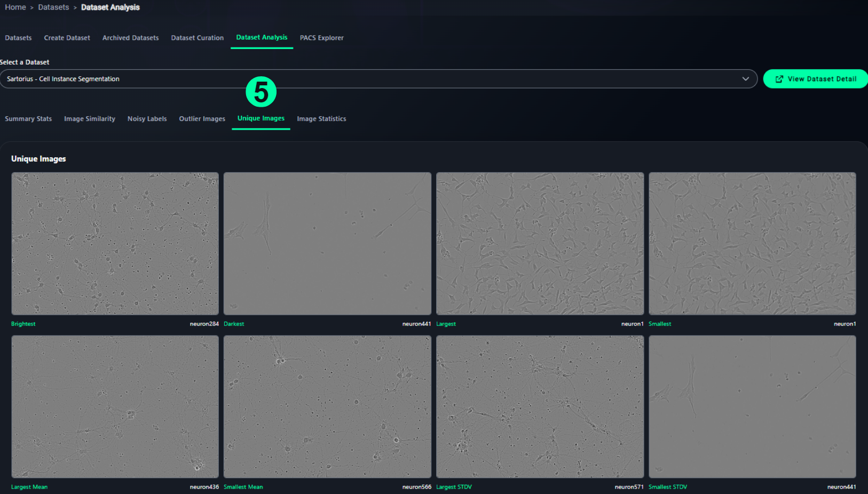The width and height of the screenshot is (868, 494).
Task: Click the Largest Mean label
Action: click(x=29, y=487)
